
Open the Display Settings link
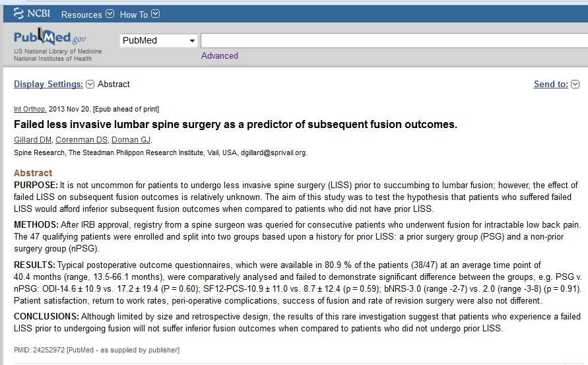pos(48,84)
